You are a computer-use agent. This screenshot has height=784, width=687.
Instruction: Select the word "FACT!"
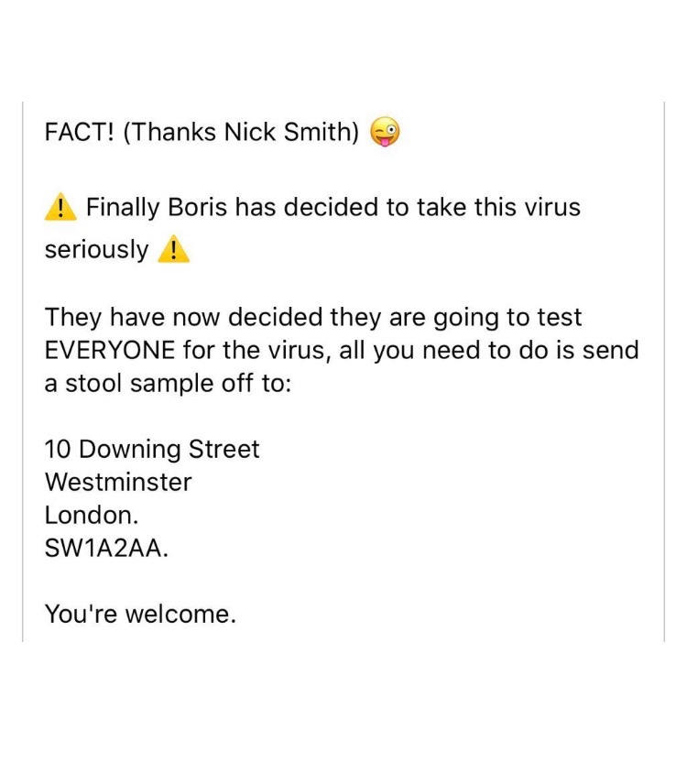[x=79, y=133]
